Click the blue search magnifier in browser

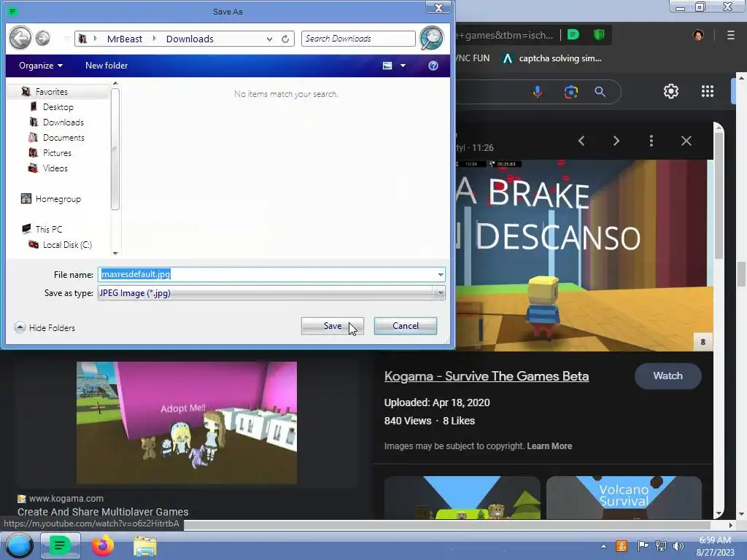[x=600, y=91]
